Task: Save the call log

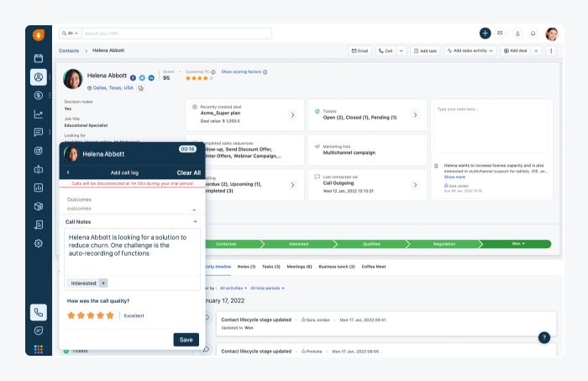Action: click(x=186, y=340)
